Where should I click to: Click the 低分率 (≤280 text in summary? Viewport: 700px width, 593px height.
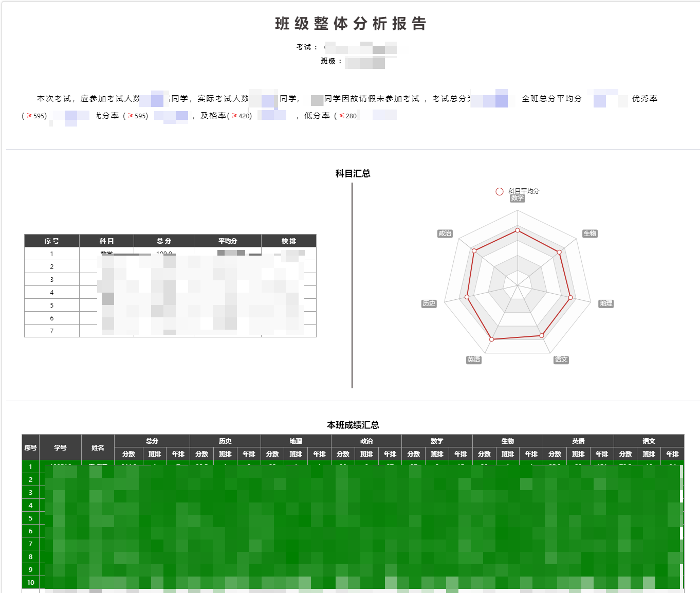(x=330, y=116)
